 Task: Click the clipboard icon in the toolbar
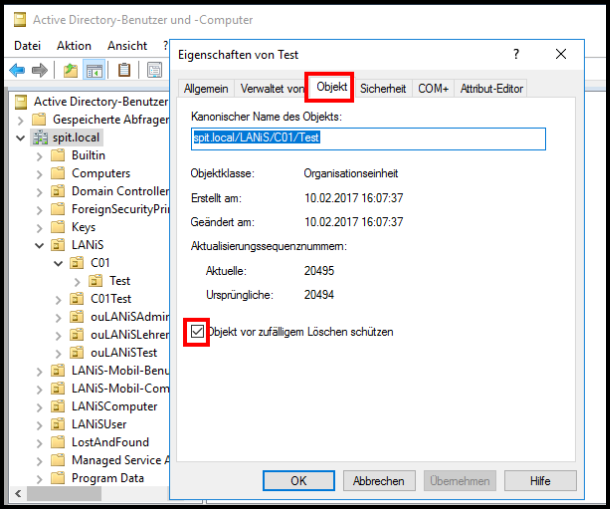(x=124, y=70)
